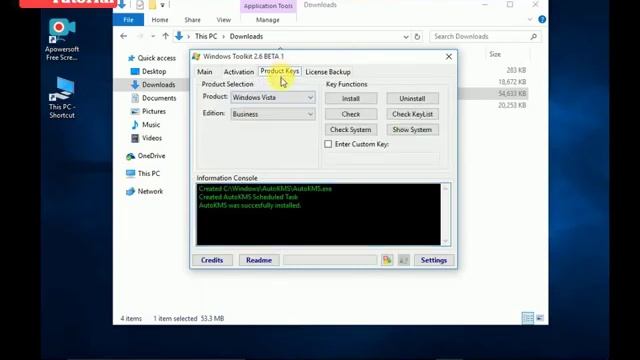The image size is (640, 360).
Task: Open the Edition dropdown showing Business
Action: [273, 114]
